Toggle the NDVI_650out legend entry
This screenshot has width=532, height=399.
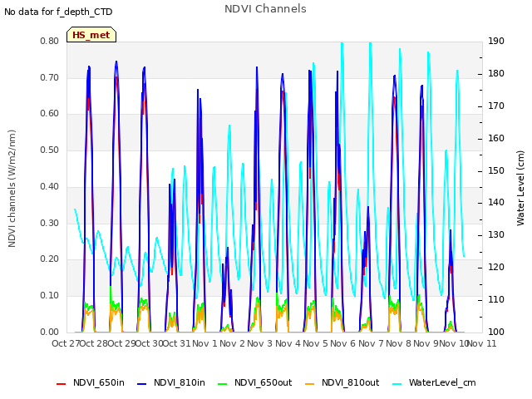click(x=255, y=382)
